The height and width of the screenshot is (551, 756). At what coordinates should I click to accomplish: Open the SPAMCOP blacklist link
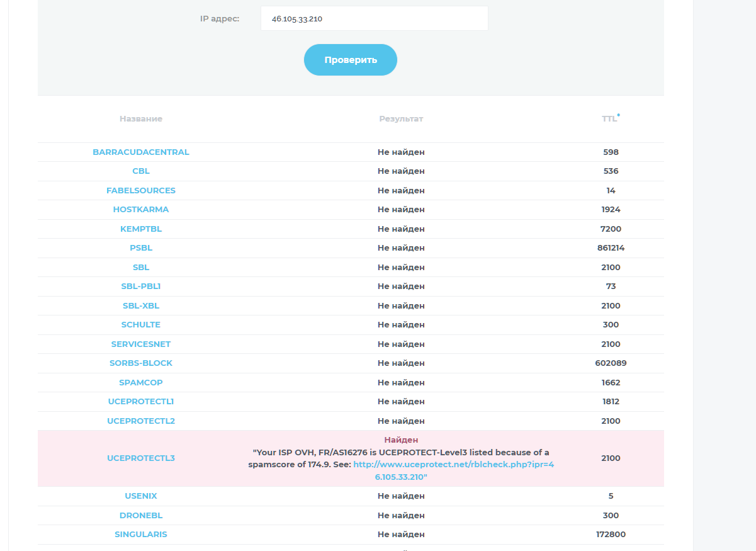(140, 382)
